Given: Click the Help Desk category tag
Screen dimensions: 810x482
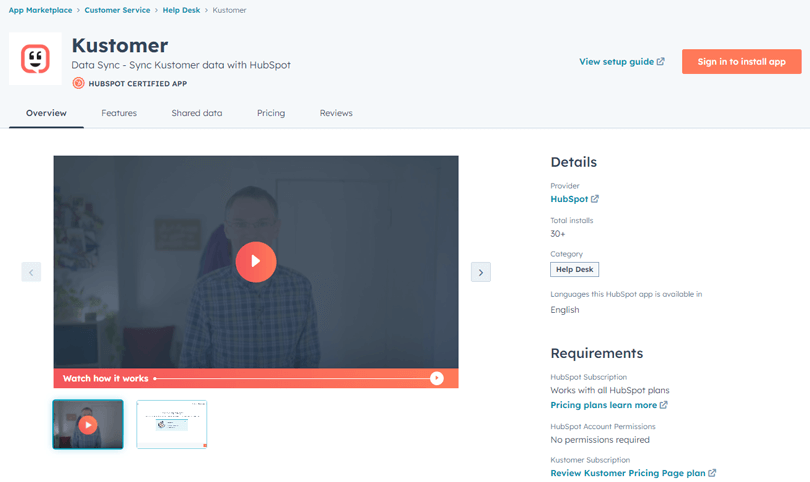Looking at the screenshot, I should point(574,270).
